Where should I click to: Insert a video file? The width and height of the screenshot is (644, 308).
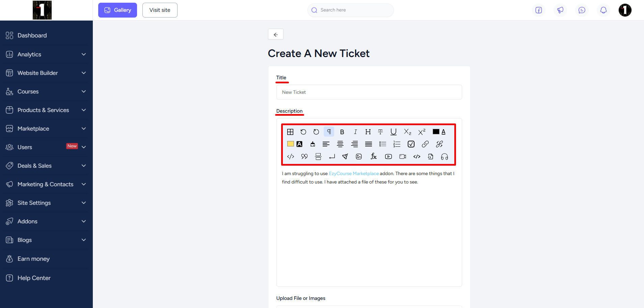click(x=402, y=157)
